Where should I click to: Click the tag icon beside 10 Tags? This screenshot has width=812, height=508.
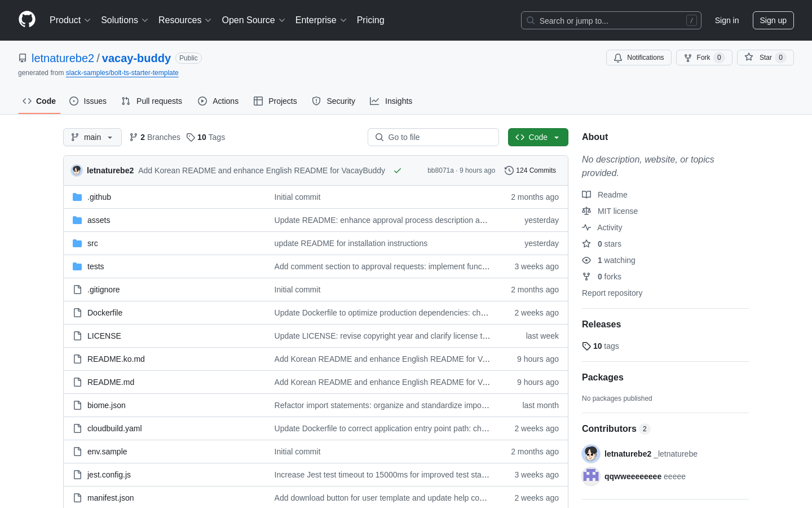click(191, 137)
